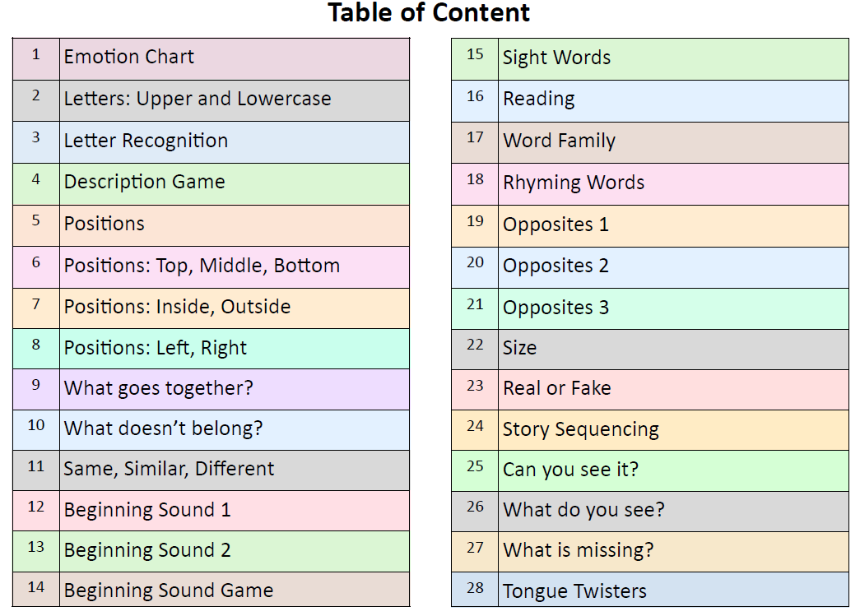This screenshot has height=616, width=860.
Task: Open the Tongue Twisters entry
Action: 574,591
